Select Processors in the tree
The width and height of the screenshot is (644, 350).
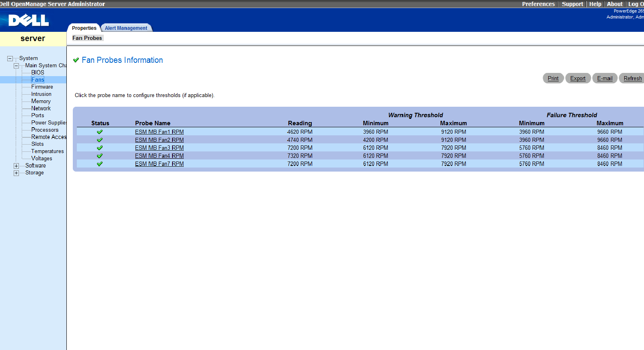[45, 130]
